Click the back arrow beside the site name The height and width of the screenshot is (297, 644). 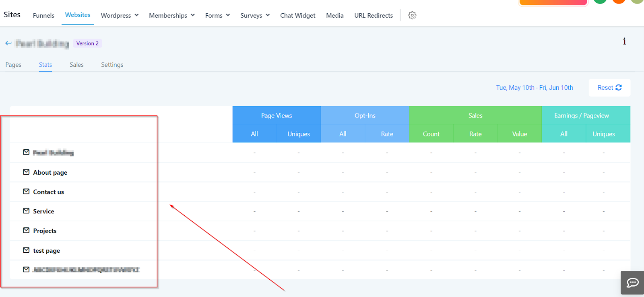(x=8, y=43)
